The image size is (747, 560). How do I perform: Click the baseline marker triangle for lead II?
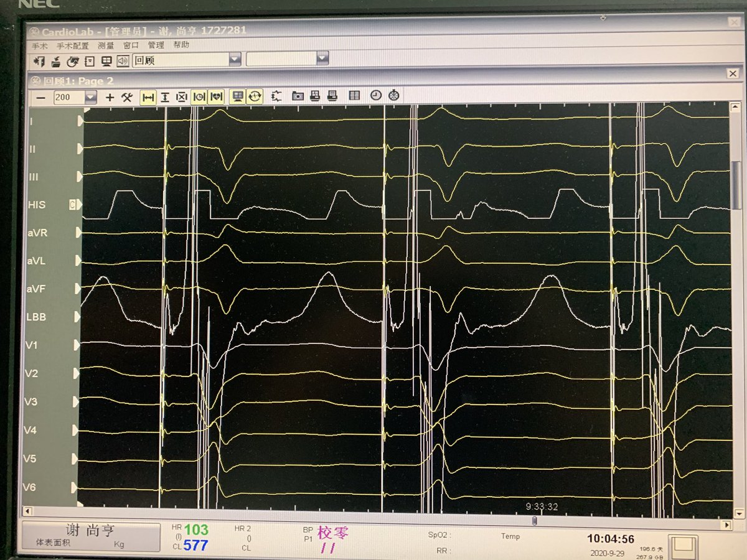[79, 149]
